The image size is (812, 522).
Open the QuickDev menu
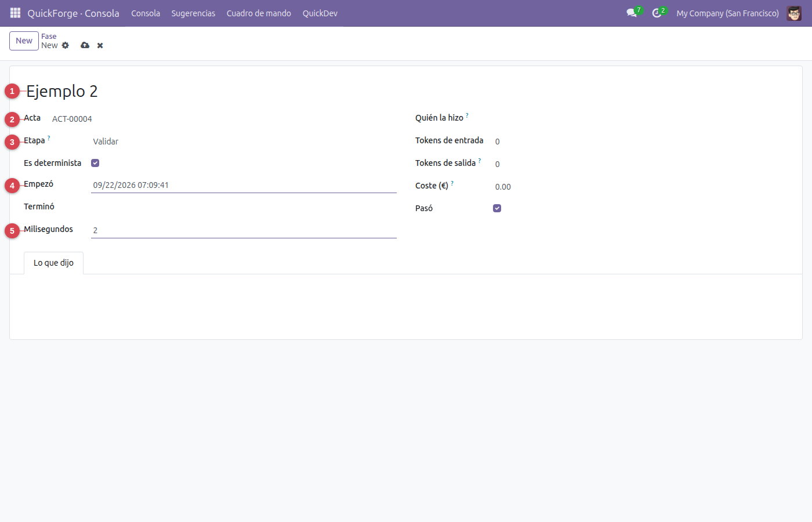(320, 13)
